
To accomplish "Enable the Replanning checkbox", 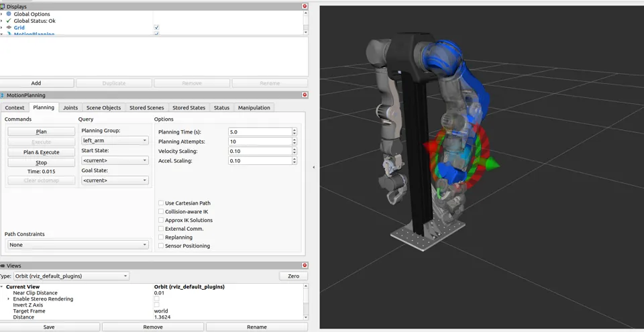I will tap(161, 237).
